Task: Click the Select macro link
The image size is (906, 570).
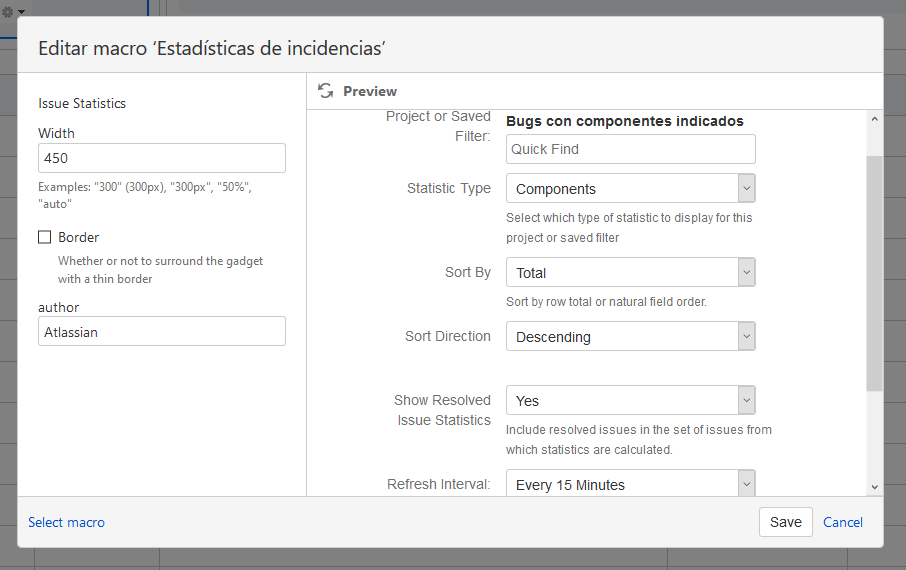Action: [x=66, y=522]
